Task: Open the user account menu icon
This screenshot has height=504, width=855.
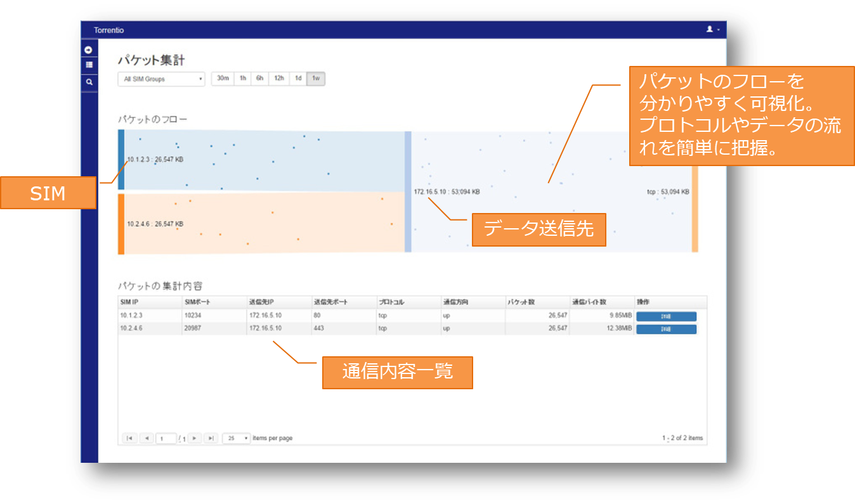Action: [713, 30]
